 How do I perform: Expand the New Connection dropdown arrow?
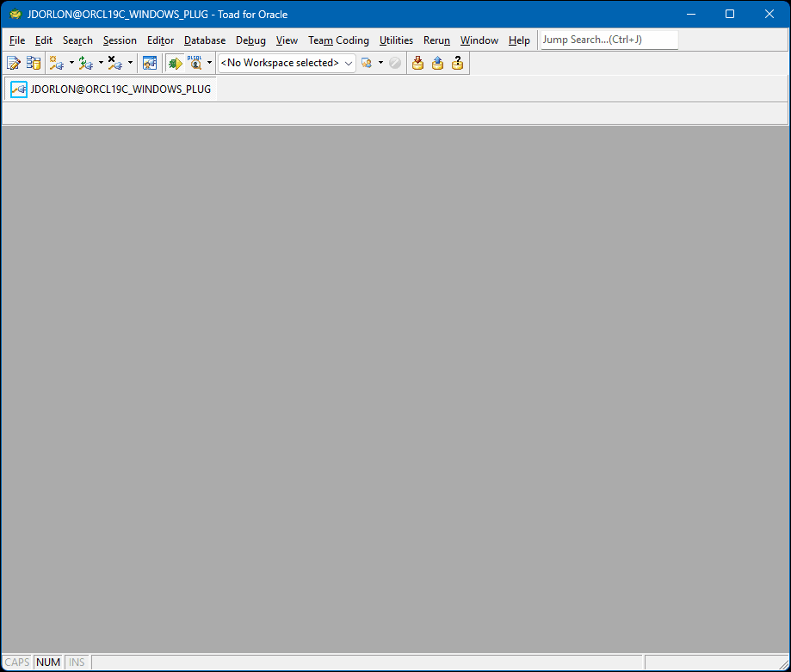tap(71, 63)
